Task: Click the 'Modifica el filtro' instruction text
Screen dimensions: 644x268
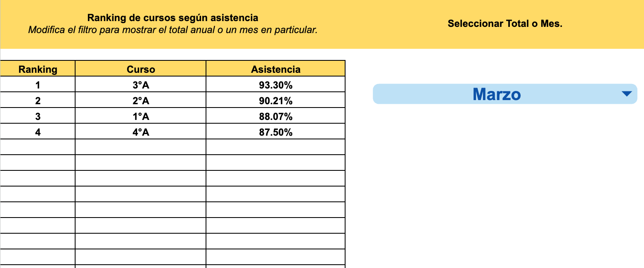Action: click(x=173, y=30)
